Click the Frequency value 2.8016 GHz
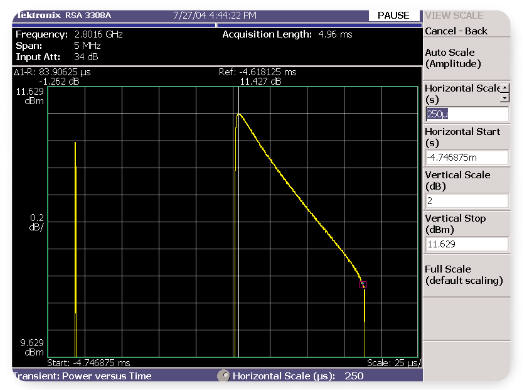This screenshot has width=523, height=390. (x=98, y=34)
